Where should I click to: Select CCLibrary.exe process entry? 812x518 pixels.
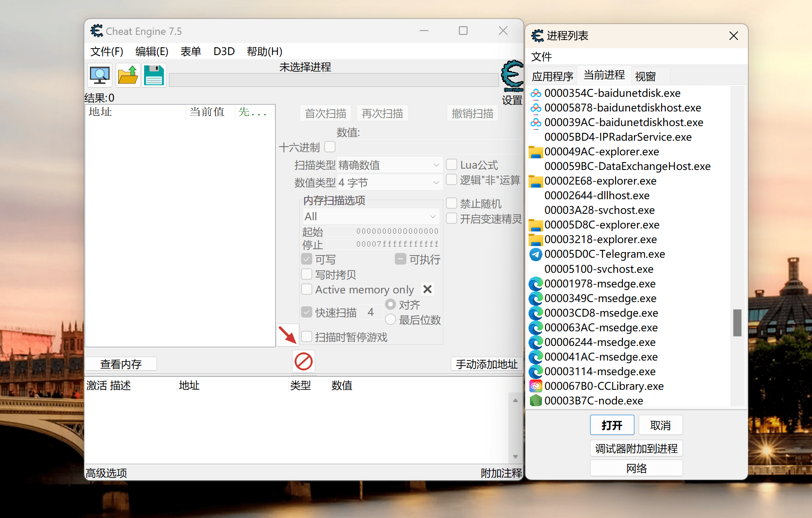coord(603,386)
